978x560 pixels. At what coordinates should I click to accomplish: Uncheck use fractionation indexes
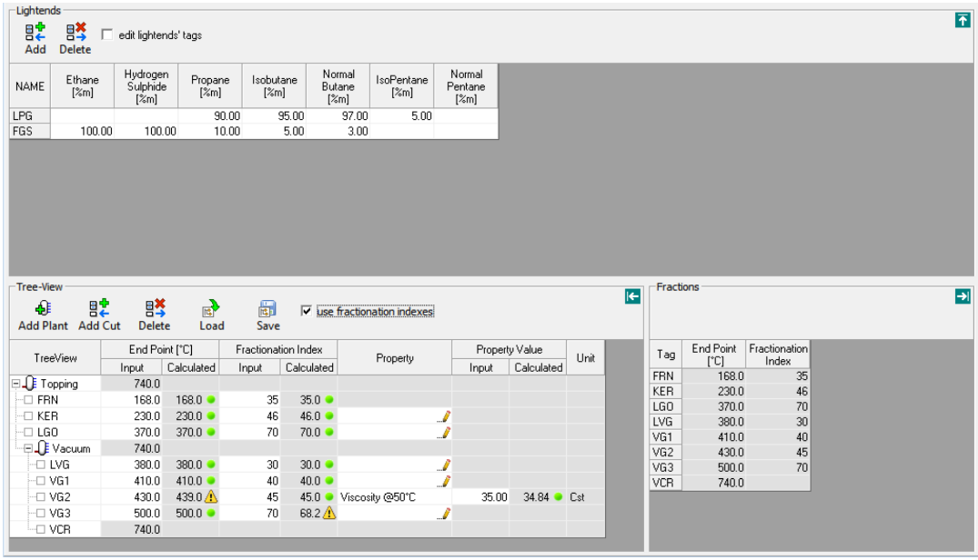click(307, 310)
